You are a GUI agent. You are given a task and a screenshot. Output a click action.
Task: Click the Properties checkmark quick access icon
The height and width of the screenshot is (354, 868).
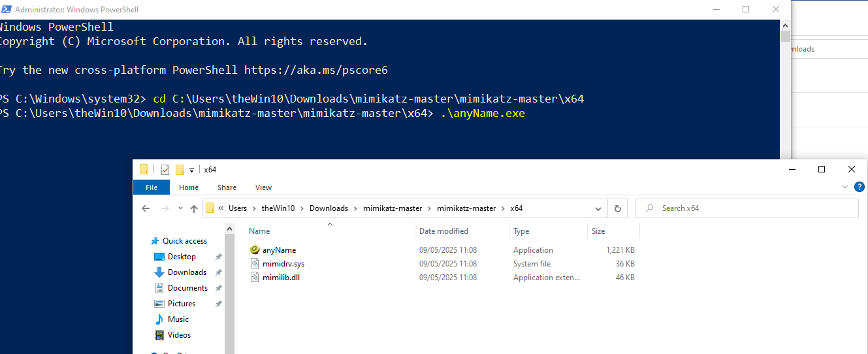[165, 170]
